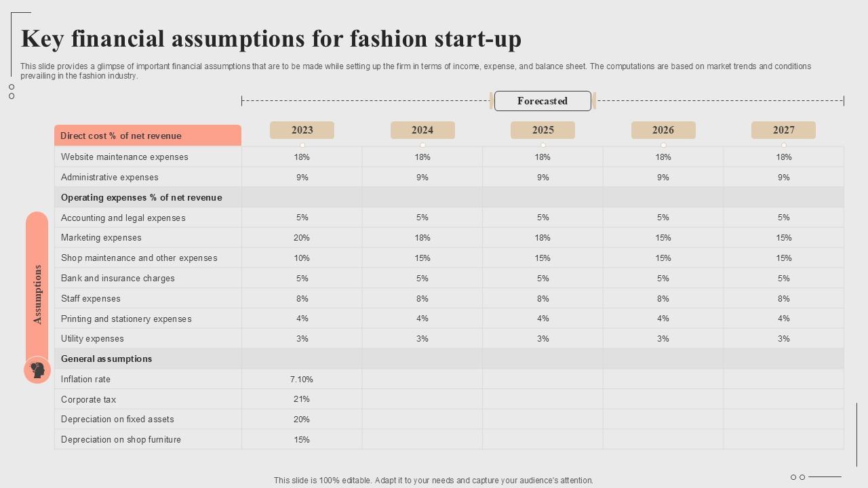Click the 21% corporate tax value

pyautogui.click(x=302, y=399)
